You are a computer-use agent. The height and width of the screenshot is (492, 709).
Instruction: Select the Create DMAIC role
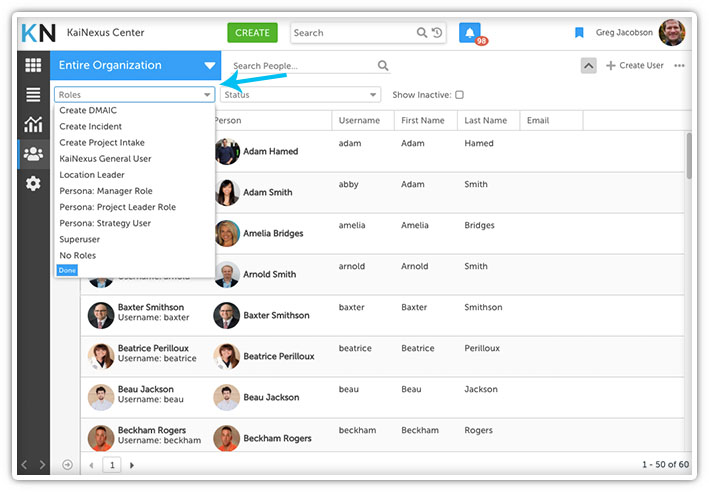click(88, 110)
